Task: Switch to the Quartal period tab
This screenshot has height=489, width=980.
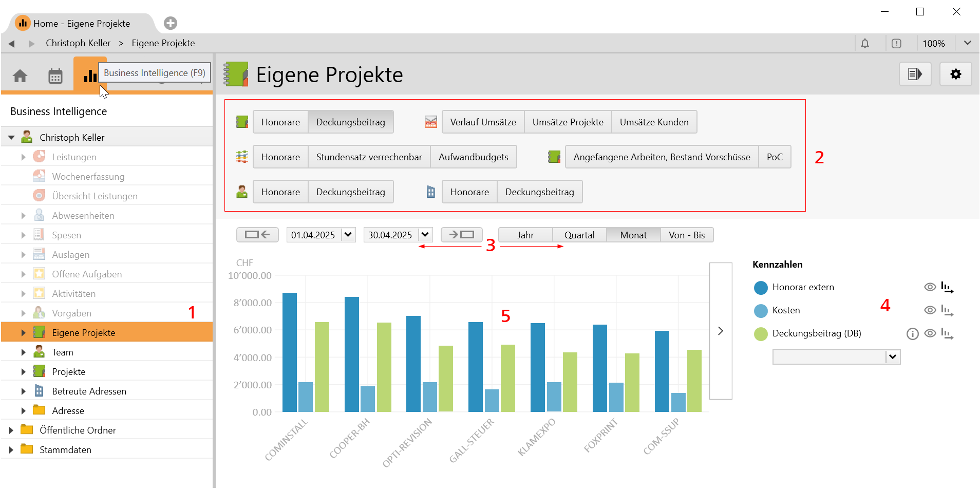Action: [x=579, y=235]
